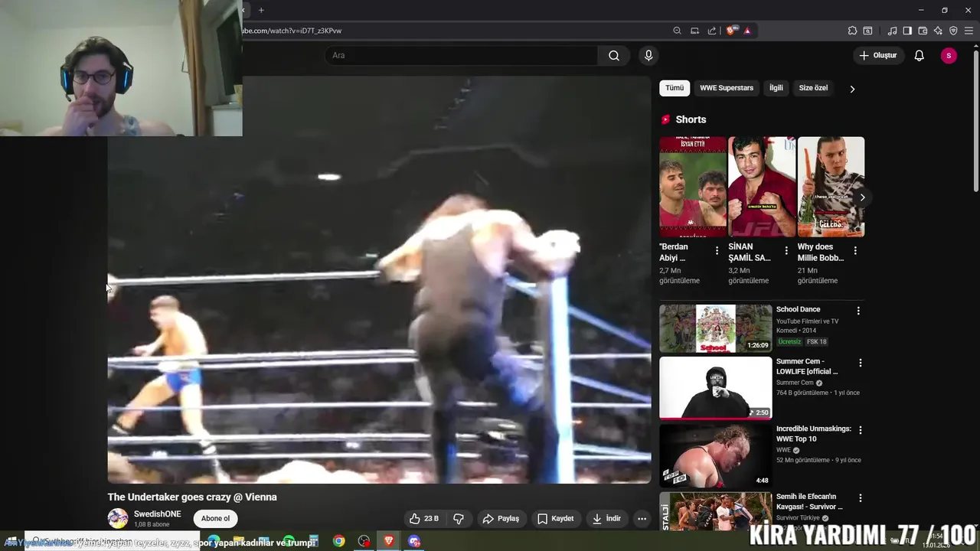Start voice search with the microphone icon
The image size is (980, 551).
point(648,55)
